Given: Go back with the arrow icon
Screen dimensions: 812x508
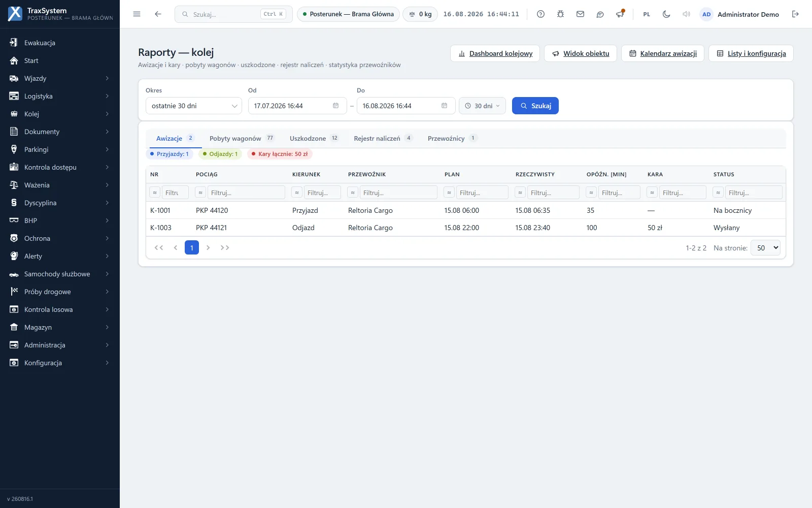Looking at the screenshot, I should tap(158, 14).
